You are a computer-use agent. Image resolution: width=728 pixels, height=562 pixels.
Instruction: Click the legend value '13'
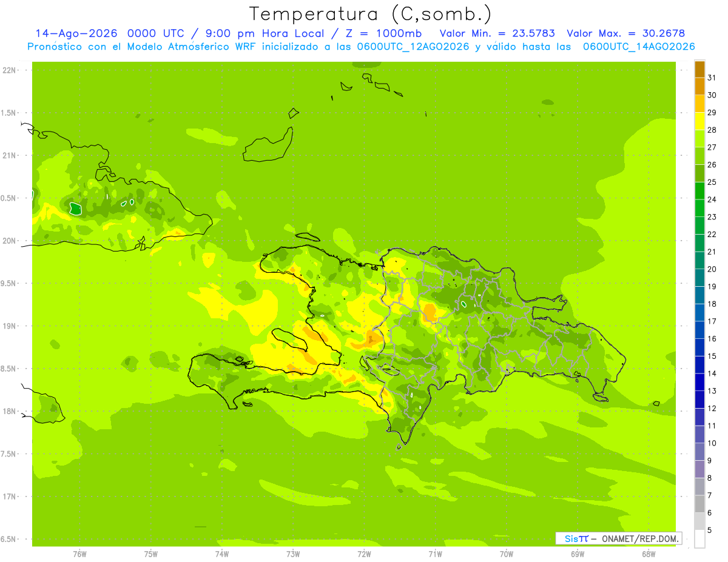(x=712, y=391)
